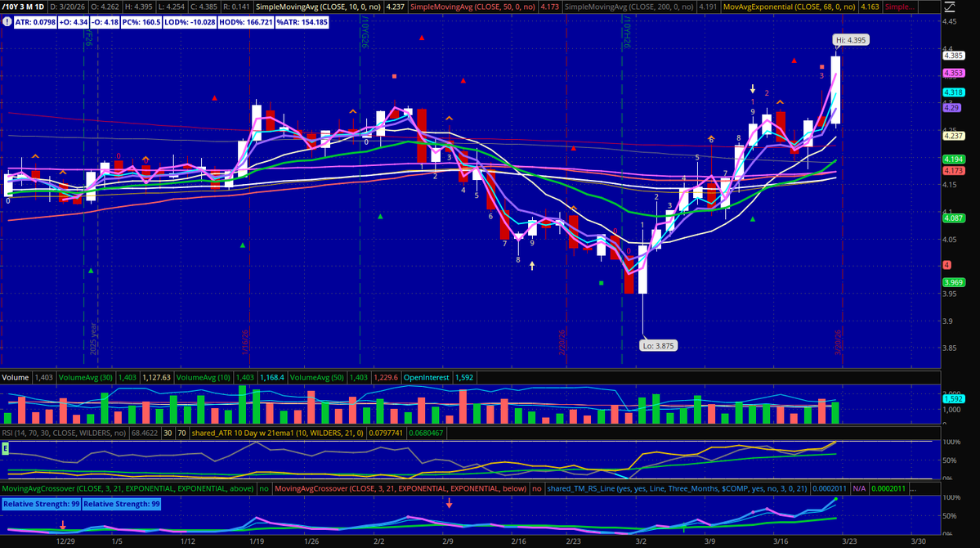This screenshot has height=548, width=980.
Task: Click the /10YH26 expiration line label
Action: tap(627, 32)
